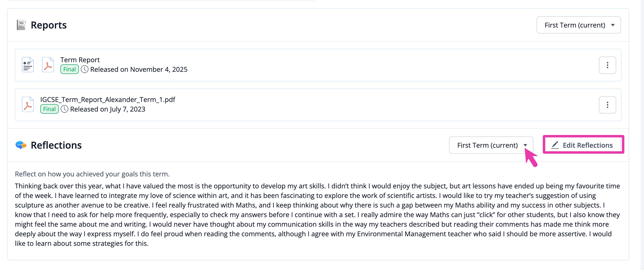The height and width of the screenshot is (270, 644).
Task: Open three-dot options for Term Report
Action: [607, 65]
